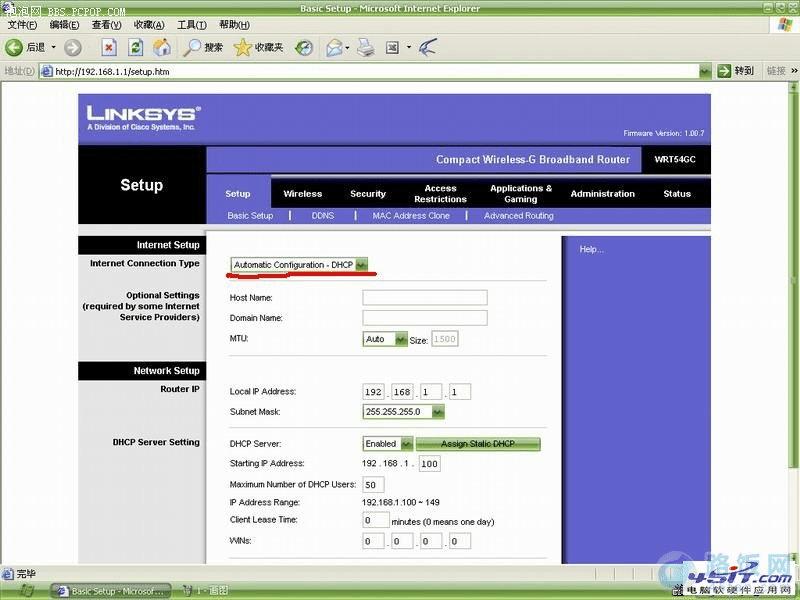The height and width of the screenshot is (600, 800).
Task: Open the View menu (查看)
Action: (107, 24)
